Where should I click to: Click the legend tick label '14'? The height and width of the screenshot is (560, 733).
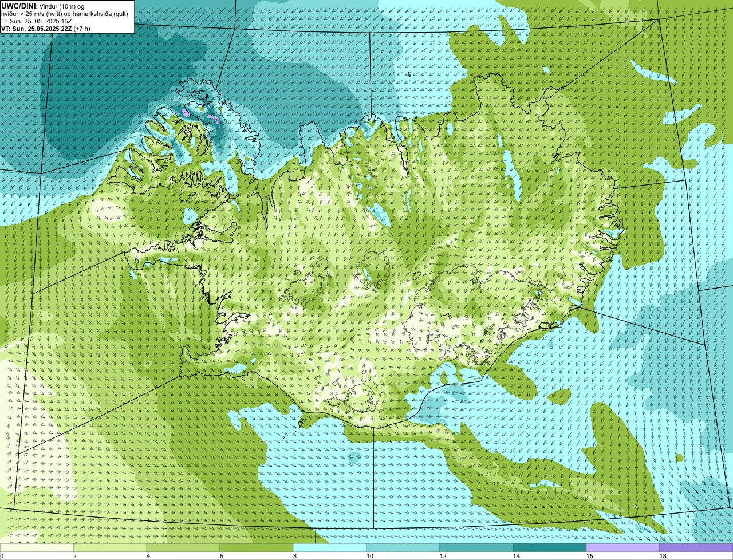[517, 556]
